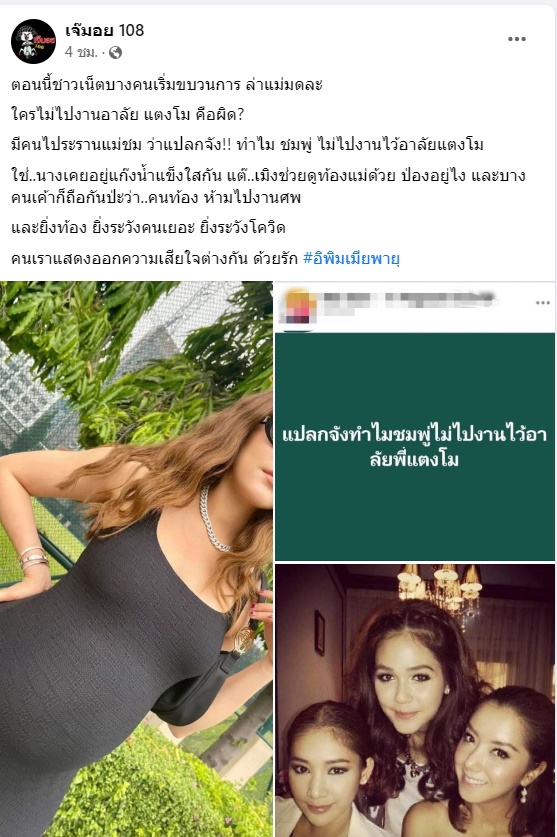557x837 pixels.
Task: Open photo of woman in black dress
Action: (136, 559)
